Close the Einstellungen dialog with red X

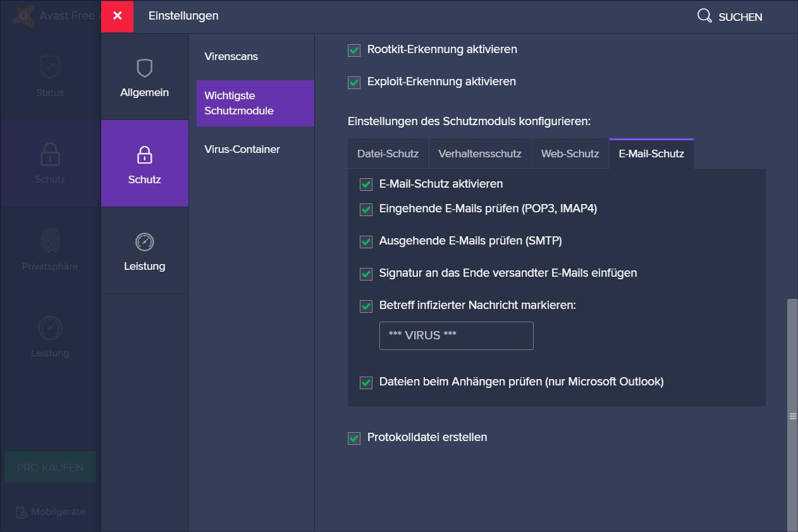(x=117, y=16)
